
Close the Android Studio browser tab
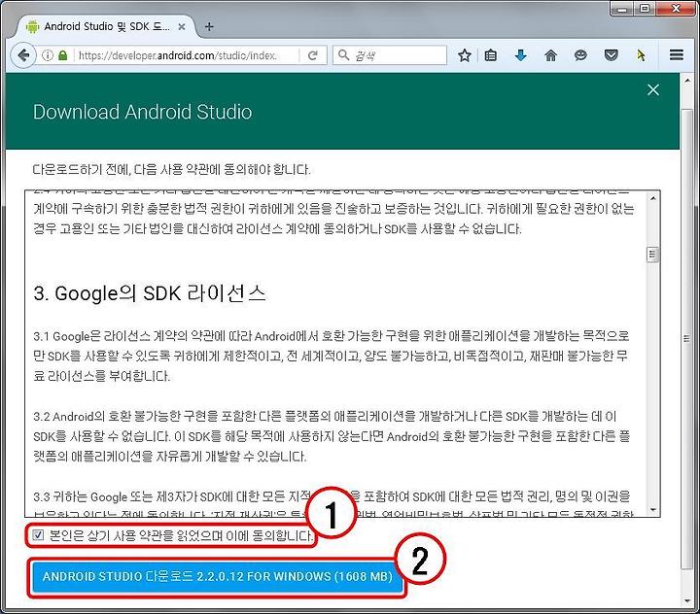[x=182, y=27]
